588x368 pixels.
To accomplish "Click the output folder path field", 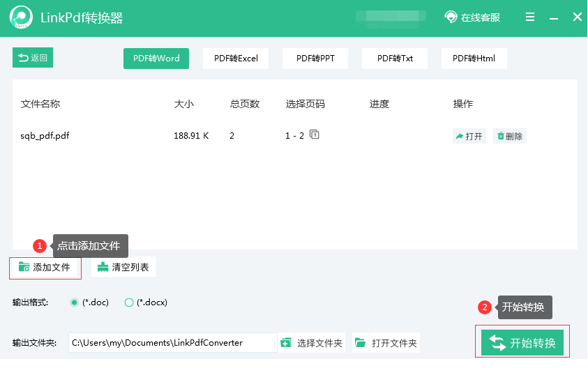I will pyautogui.click(x=173, y=342).
